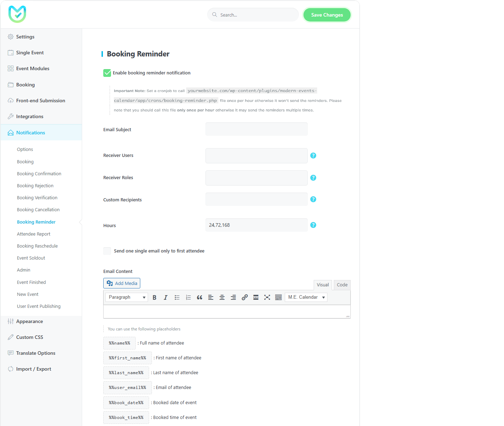
Task: Expand the Appearance section in sidebar
Action: (x=30, y=321)
